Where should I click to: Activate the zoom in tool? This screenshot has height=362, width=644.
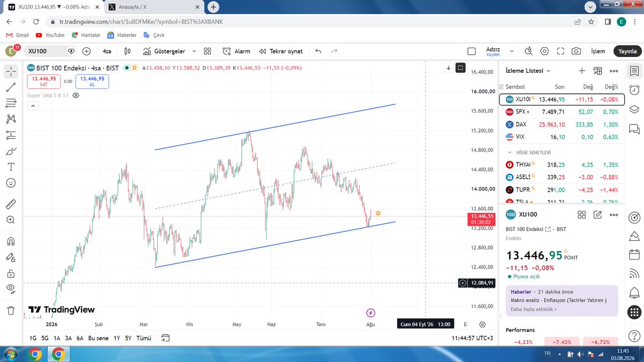(11, 220)
